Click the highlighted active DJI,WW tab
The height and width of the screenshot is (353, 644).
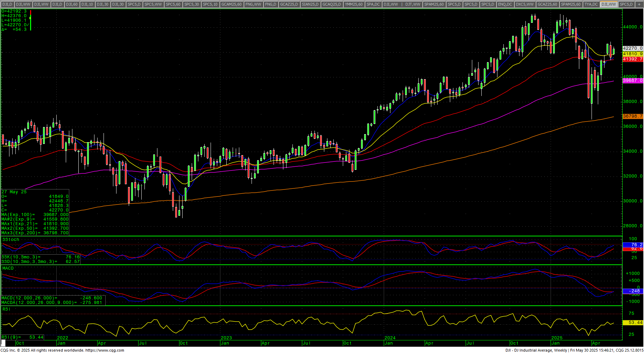click(x=609, y=4)
